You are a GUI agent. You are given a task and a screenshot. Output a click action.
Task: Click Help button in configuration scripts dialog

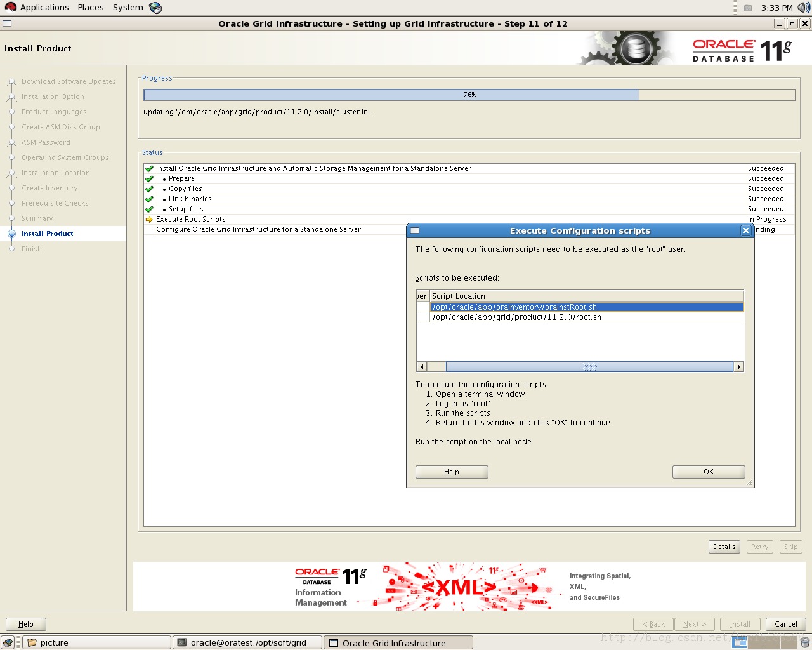tap(452, 472)
